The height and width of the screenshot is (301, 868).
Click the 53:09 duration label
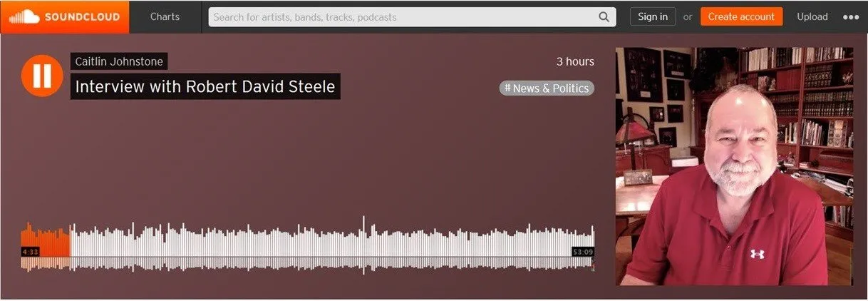coord(582,252)
